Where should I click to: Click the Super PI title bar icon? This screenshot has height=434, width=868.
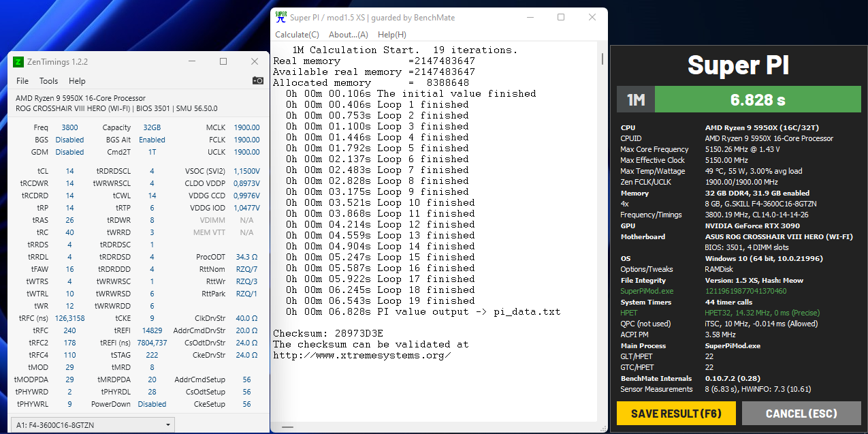coord(280,17)
